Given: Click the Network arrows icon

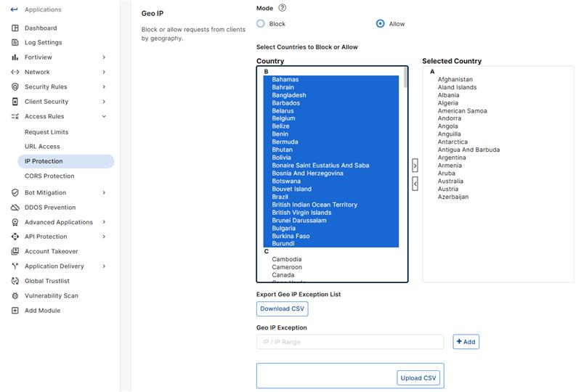Looking at the screenshot, I should point(15,72).
